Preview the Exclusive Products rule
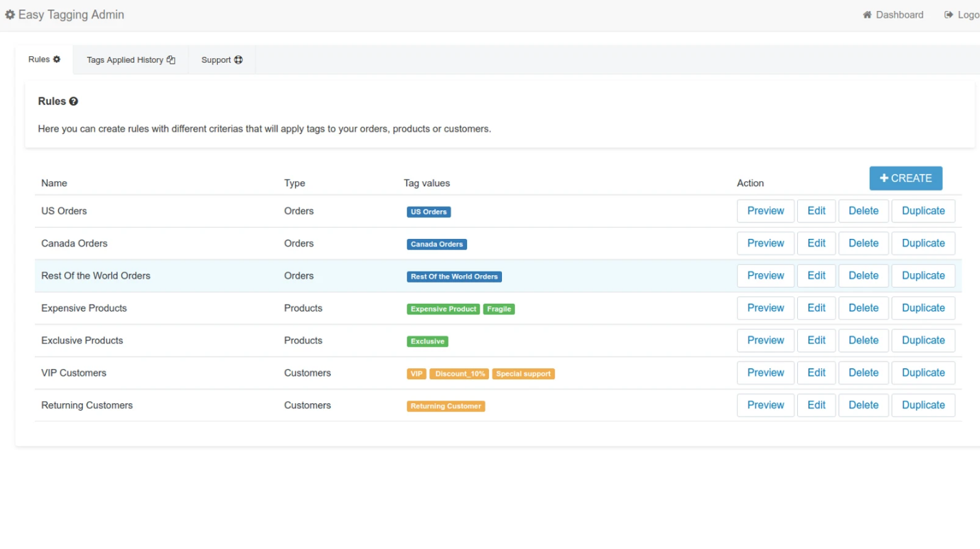Screen dimensions: 980x549 click(x=765, y=340)
